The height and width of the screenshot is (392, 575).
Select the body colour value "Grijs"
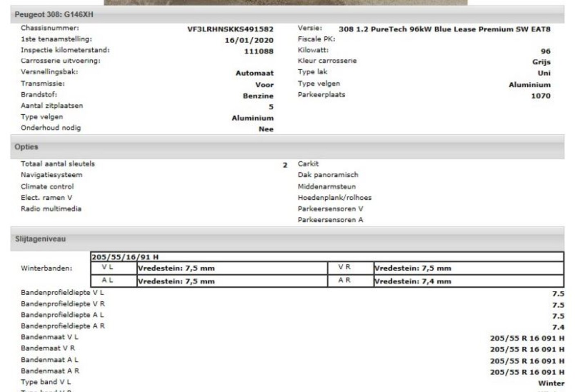coord(542,62)
